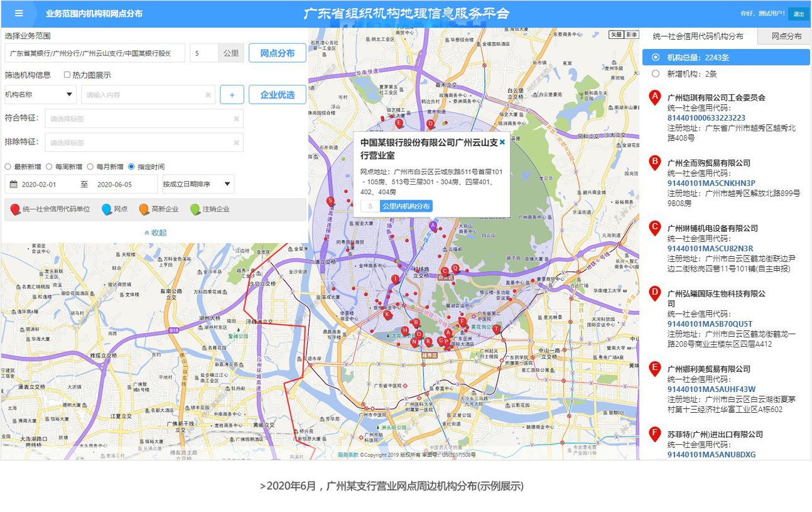This screenshot has width=812, height=512.
Task: Click red marker A in the results list
Action: (x=655, y=97)
